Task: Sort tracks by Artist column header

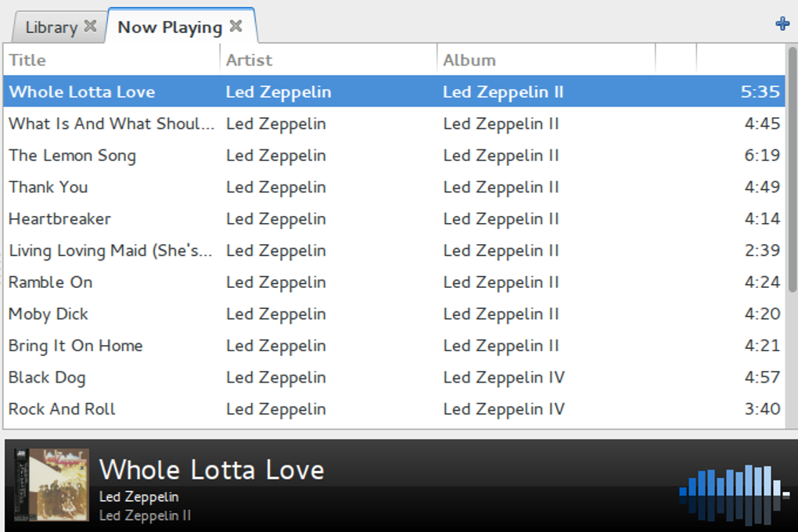Action: tap(327, 59)
